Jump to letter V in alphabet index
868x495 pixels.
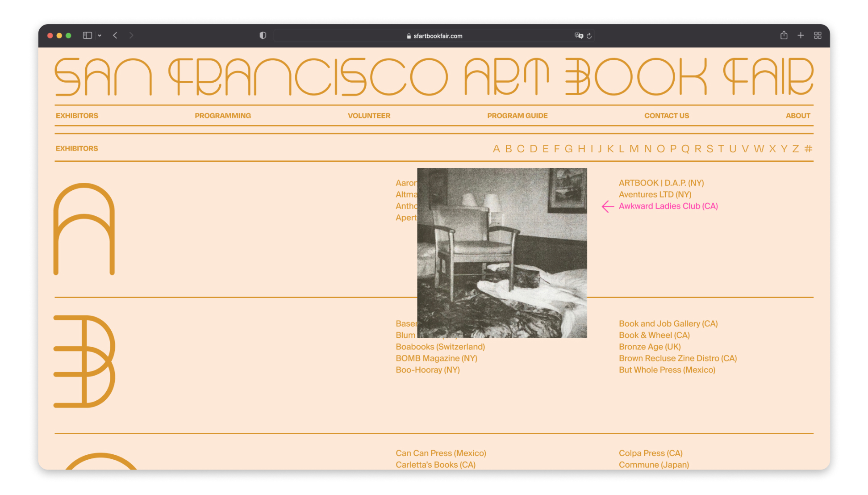click(x=745, y=149)
